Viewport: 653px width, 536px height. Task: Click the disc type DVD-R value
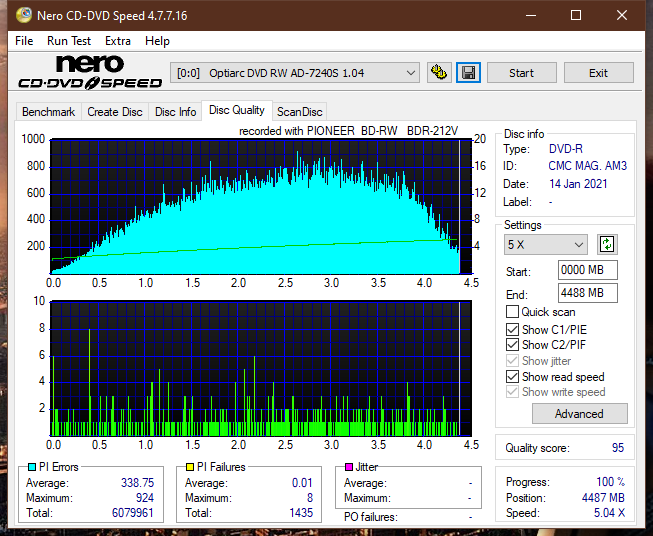tap(566, 149)
